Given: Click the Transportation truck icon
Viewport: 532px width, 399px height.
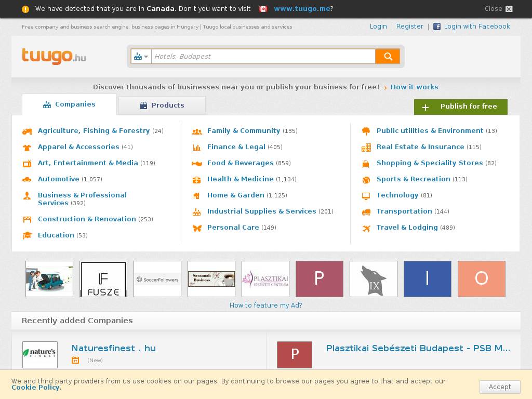Looking at the screenshot, I should [x=366, y=212].
